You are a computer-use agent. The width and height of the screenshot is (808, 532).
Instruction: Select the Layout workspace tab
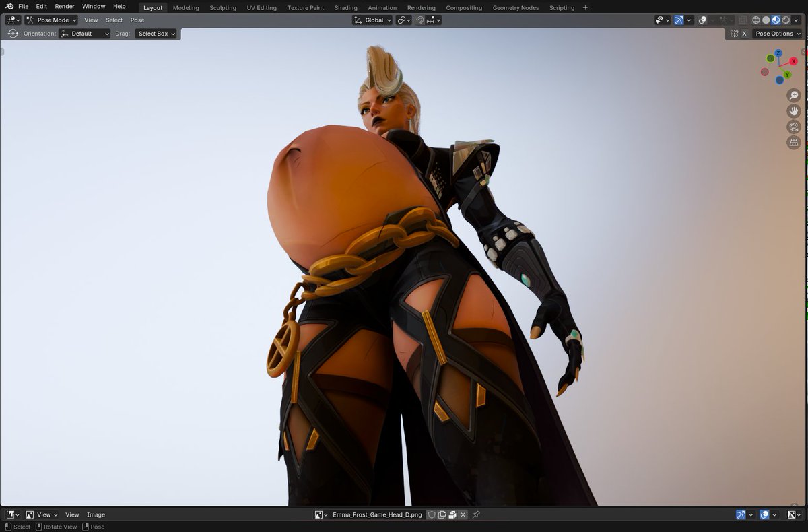pos(153,8)
